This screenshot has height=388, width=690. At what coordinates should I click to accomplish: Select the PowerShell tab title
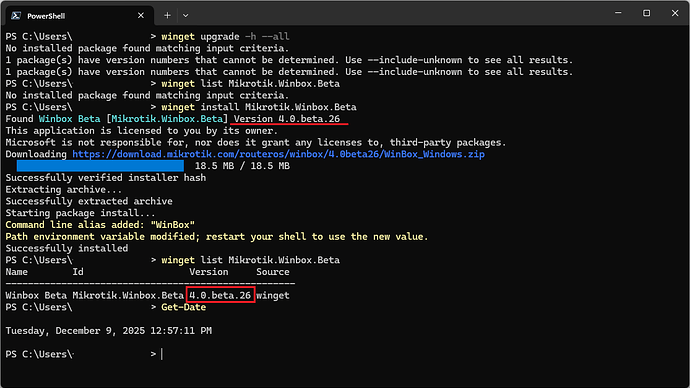tap(46, 16)
